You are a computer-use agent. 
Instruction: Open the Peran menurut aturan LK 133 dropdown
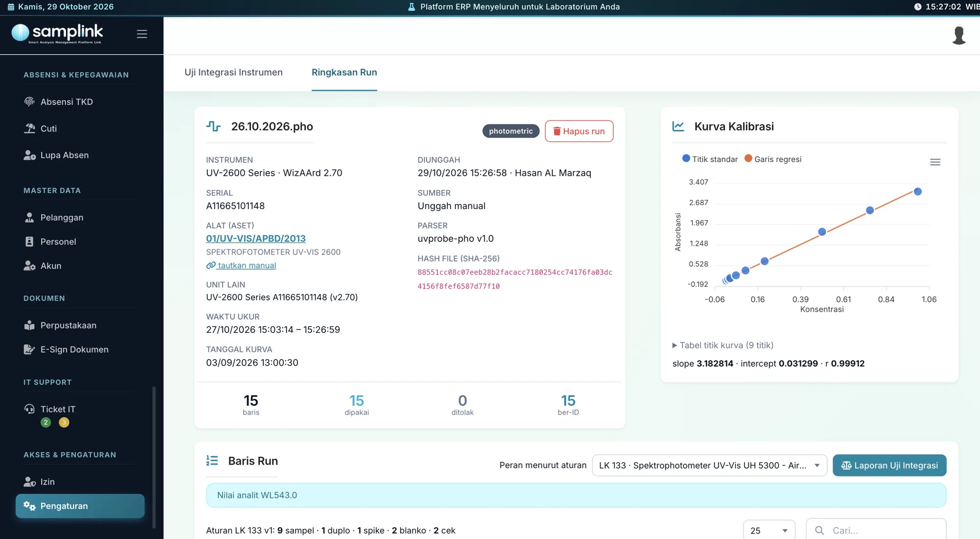click(x=709, y=465)
